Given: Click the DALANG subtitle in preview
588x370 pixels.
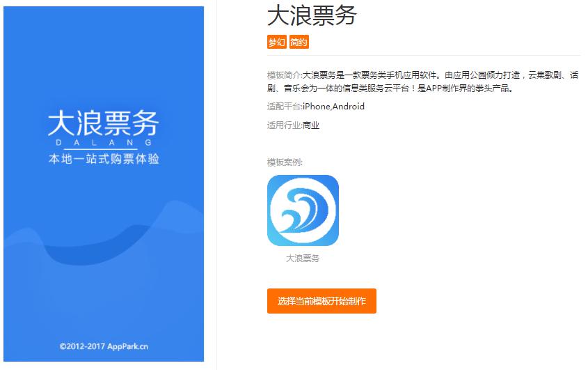Looking at the screenshot, I should 104,143.
